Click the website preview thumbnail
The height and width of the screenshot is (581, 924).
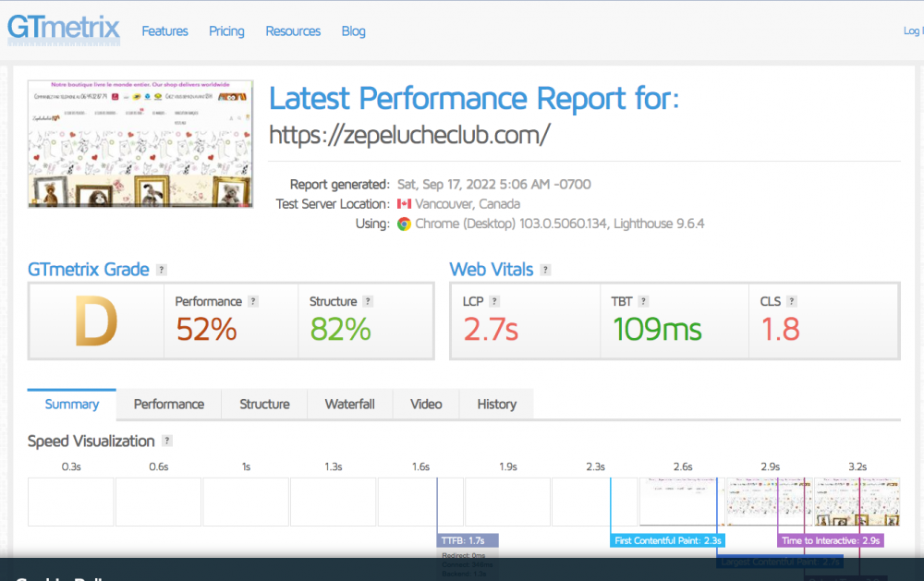pos(140,141)
